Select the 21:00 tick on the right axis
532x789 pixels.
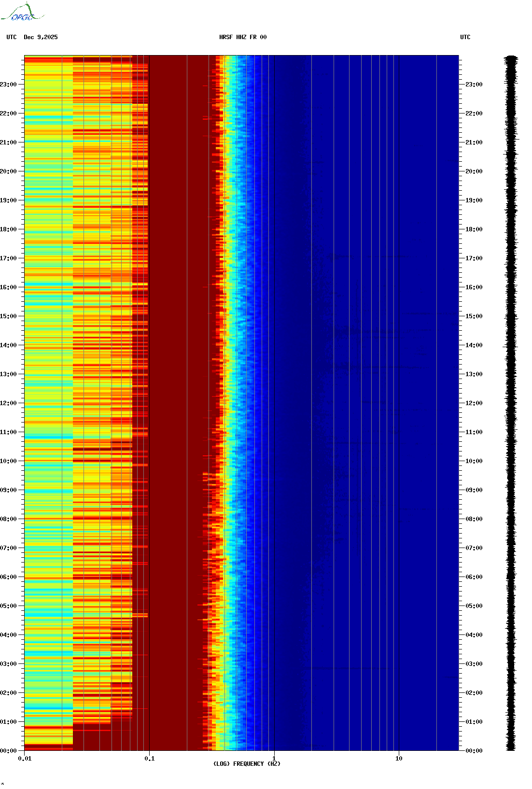click(x=474, y=142)
